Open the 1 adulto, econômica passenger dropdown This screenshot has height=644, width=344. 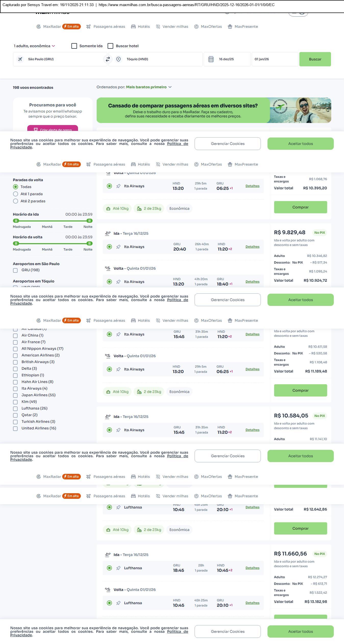pos(34,46)
